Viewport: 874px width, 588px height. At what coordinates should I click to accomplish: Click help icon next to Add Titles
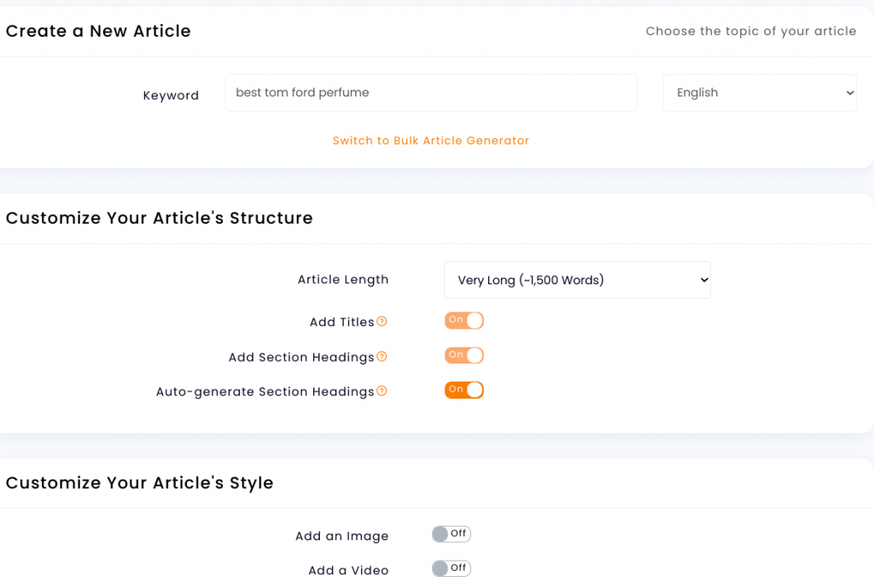pos(382,322)
